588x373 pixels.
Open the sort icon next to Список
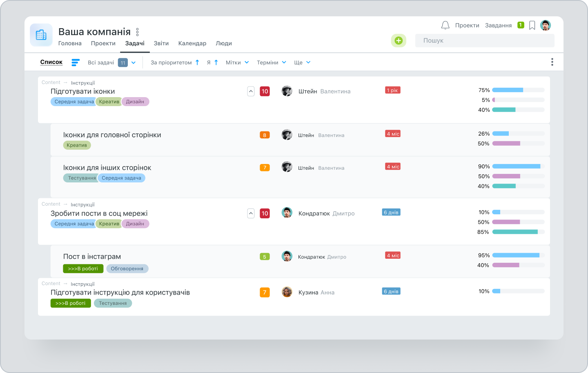[75, 62]
